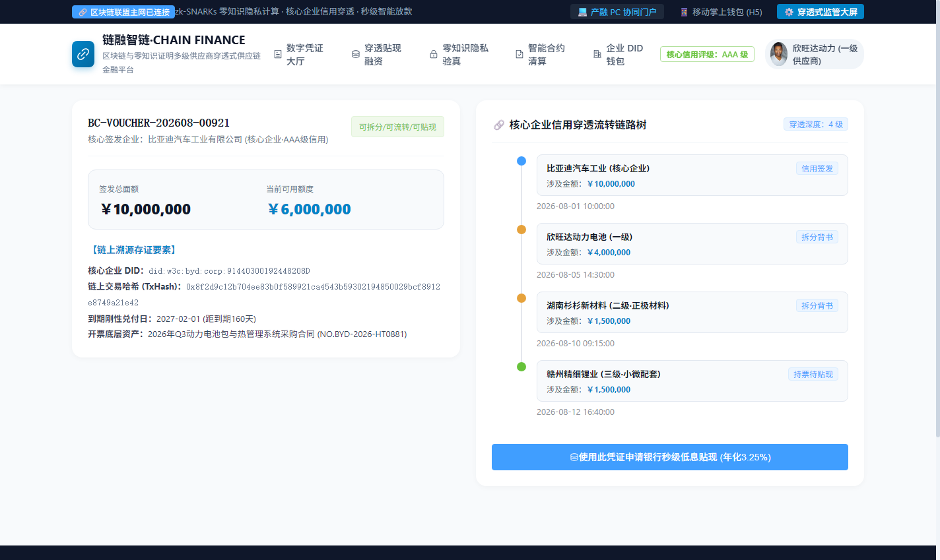Open the 赣州精细锂业 (三级·小微配套) card

pos(692,381)
